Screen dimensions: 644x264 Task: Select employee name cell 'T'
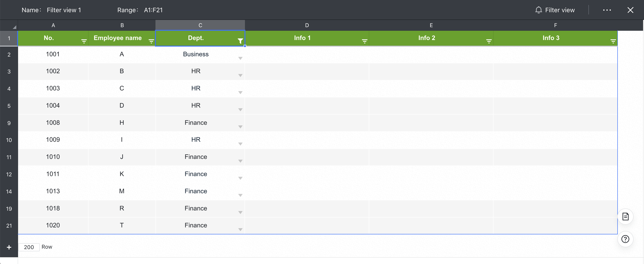click(x=122, y=226)
